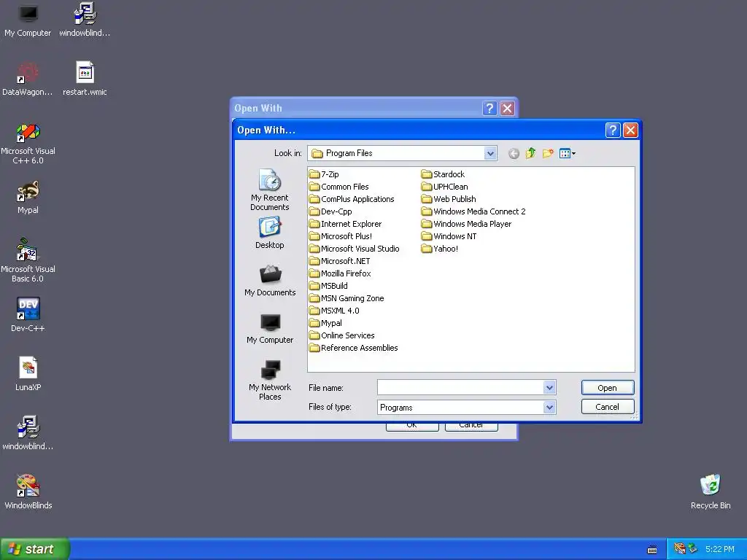747x560 pixels.
Task: Expand the File name dropdown arrow
Action: [x=549, y=388]
